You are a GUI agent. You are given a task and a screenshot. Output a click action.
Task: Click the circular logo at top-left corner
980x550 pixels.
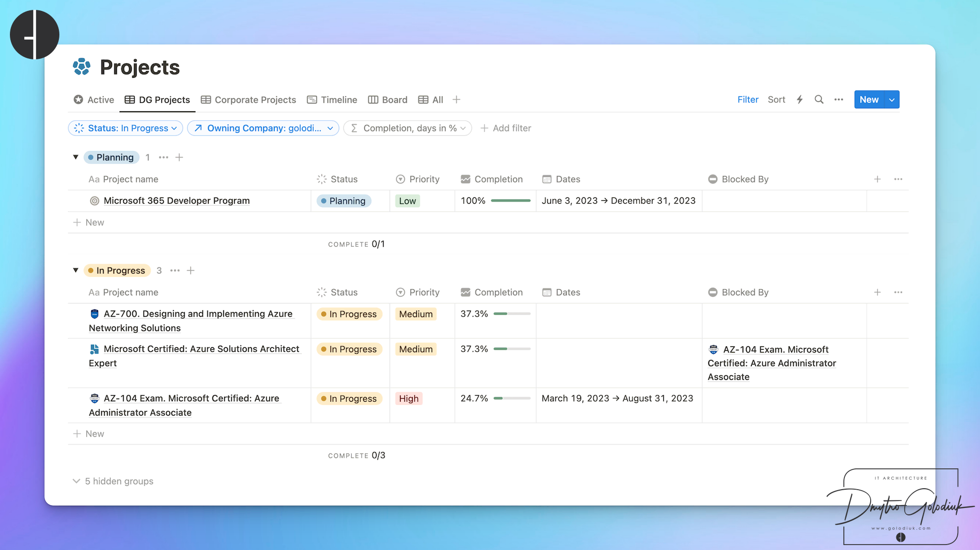(35, 35)
